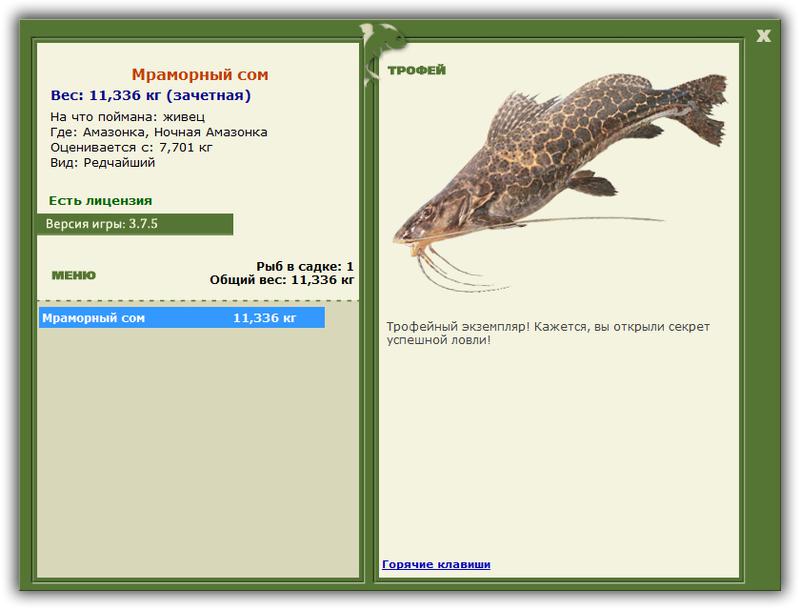This screenshot has height=610, width=800.
Task: Click the Трофейный экземпляр description text
Action: click(548, 333)
